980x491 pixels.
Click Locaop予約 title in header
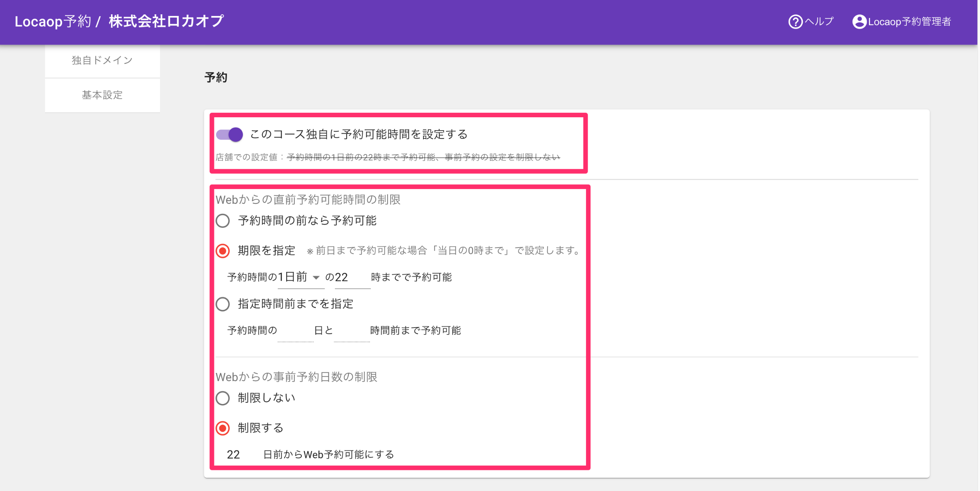53,21
